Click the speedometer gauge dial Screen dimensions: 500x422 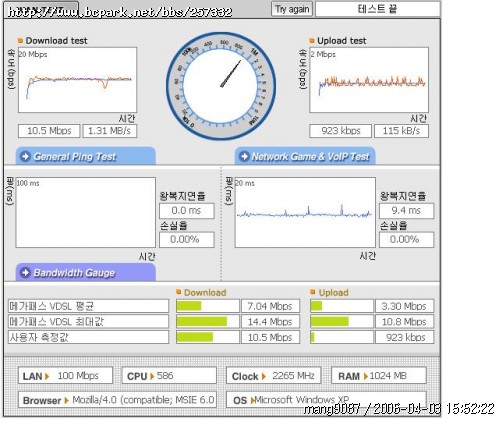click(x=221, y=86)
